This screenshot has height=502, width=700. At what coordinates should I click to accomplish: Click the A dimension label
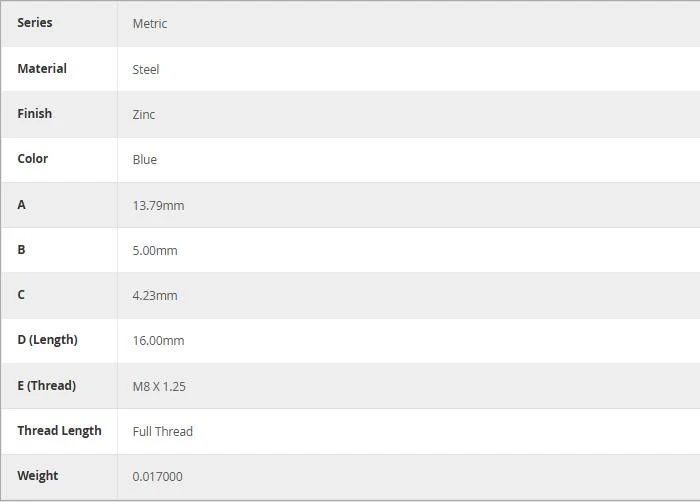[21, 205]
